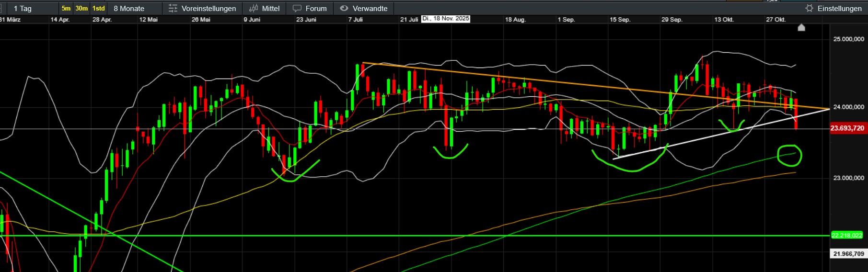
Task: Open the Mittel price type menu
Action: (x=265, y=8)
